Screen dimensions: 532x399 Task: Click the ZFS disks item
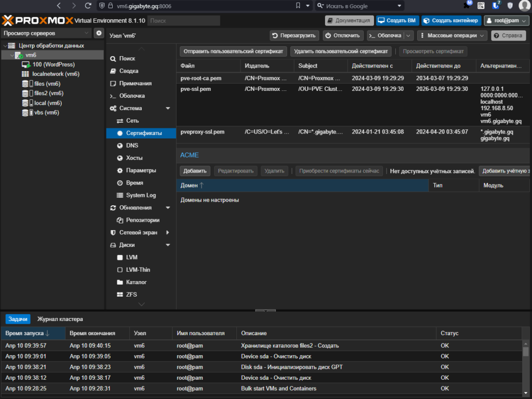(x=131, y=295)
